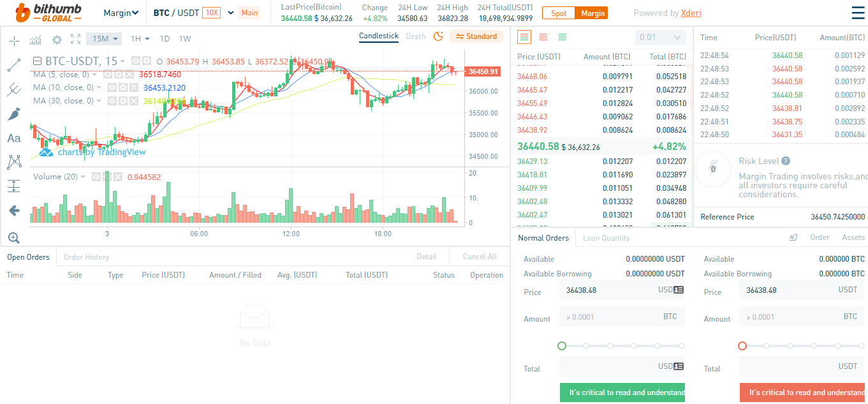Image resolution: width=868 pixels, height=404 pixels.
Task: Show only sell orders in order book
Action: (543, 37)
